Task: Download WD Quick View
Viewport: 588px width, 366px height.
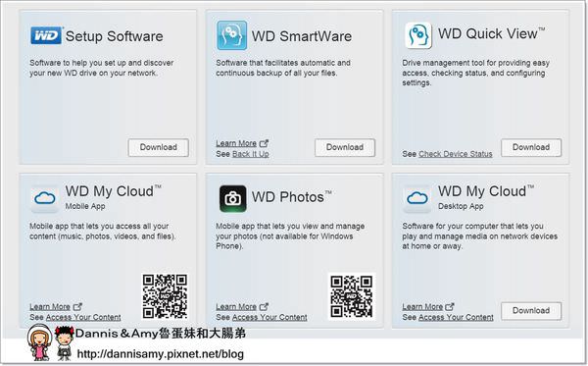Action: pos(531,147)
